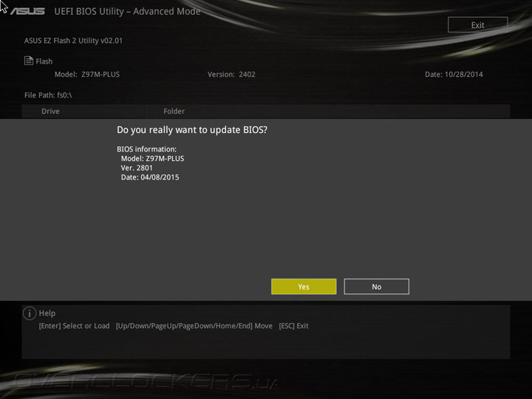Click the 'Flash' label
The image size is (532, 399).
pos(44,61)
